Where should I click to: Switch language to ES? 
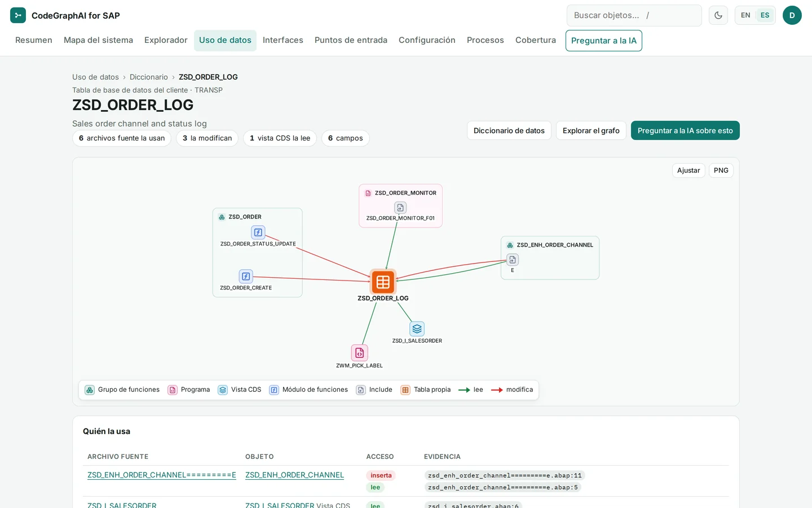tap(765, 15)
